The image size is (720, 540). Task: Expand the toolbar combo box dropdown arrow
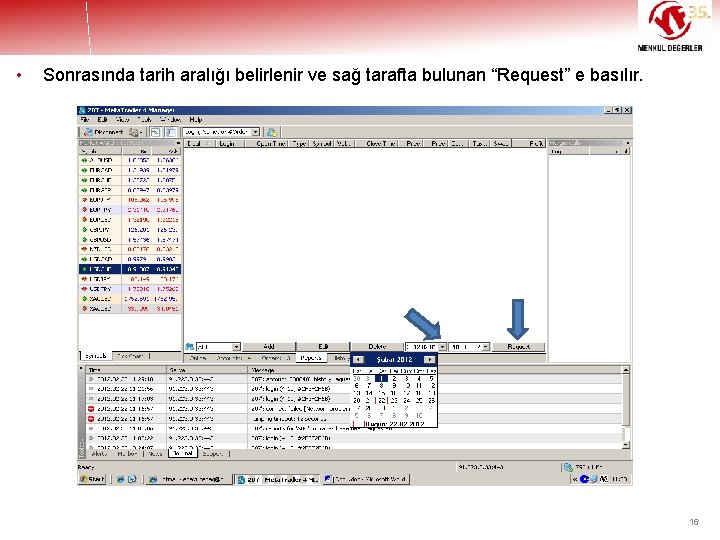256,132
